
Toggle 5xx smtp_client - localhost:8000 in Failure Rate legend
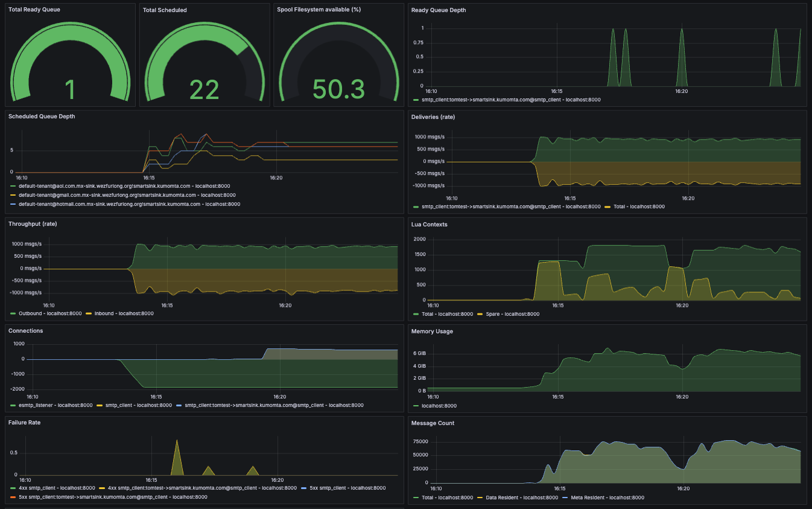point(349,488)
